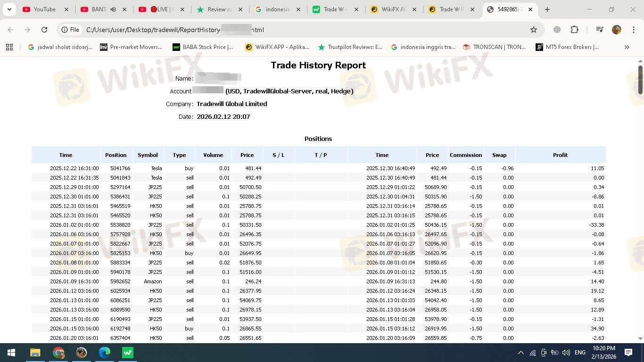Click the page vertical scrollbar thumb
Viewport: 644px width, 362px height.
(x=640, y=79)
